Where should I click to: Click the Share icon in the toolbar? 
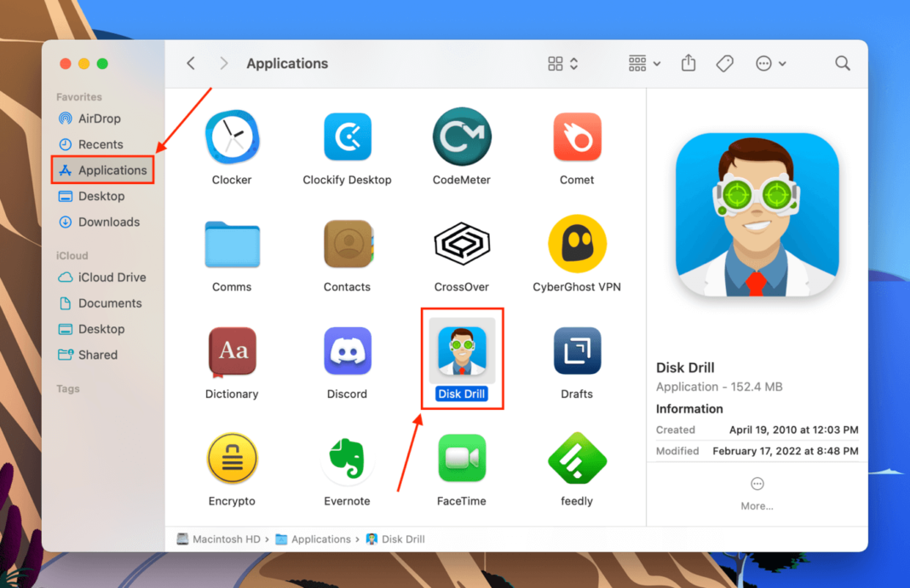(688, 63)
